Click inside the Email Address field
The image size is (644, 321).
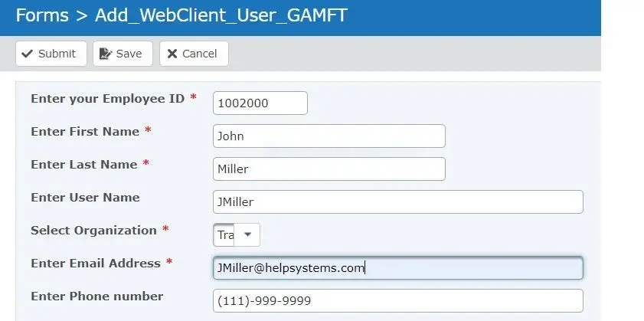(398, 268)
